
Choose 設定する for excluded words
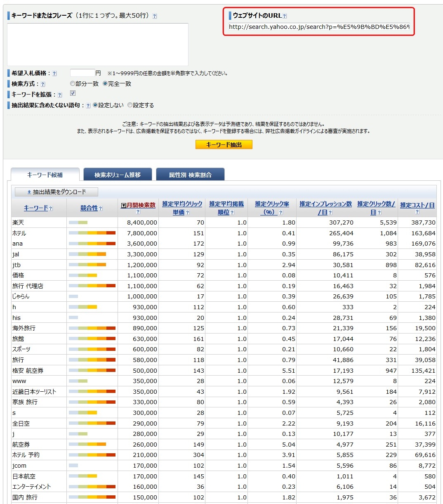(130, 105)
